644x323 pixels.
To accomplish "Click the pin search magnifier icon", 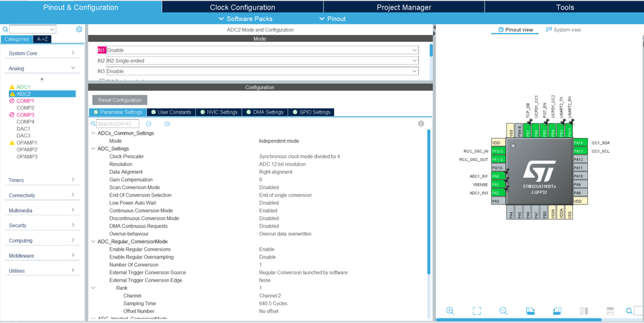I will point(629,311).
